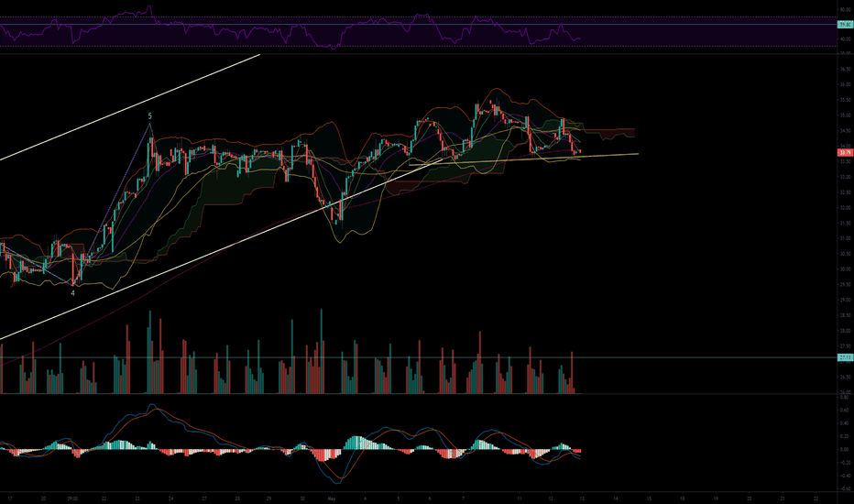Click the date label 14 on the time axis
Image resolution: width=854 pixels, height=504 pixels.
coord(616,498)
